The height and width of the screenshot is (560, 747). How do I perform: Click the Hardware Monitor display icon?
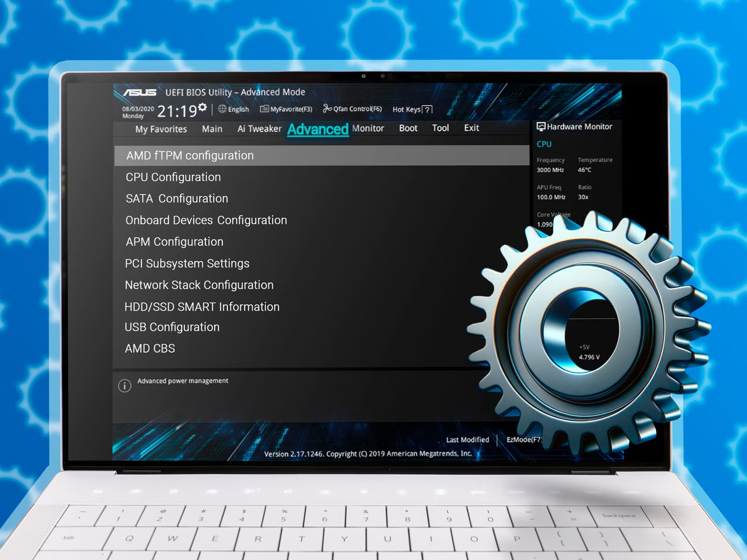(541, 126)
